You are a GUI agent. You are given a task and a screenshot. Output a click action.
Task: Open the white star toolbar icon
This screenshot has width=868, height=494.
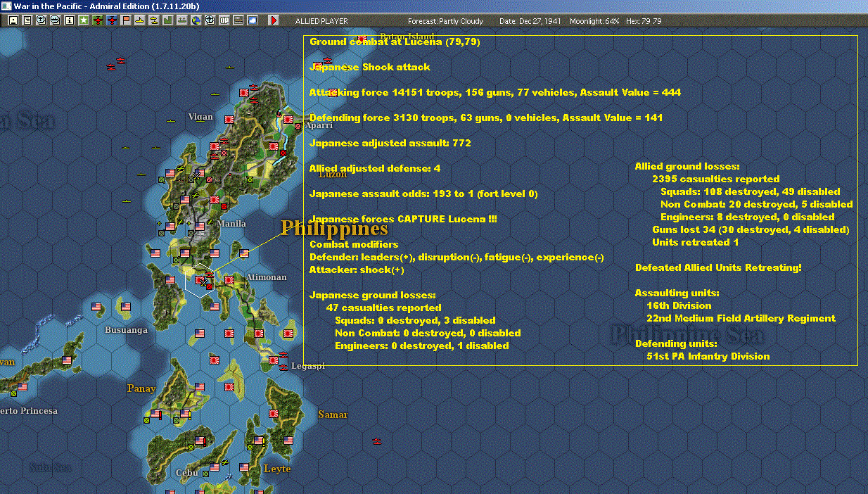click(x=84, y=20)
